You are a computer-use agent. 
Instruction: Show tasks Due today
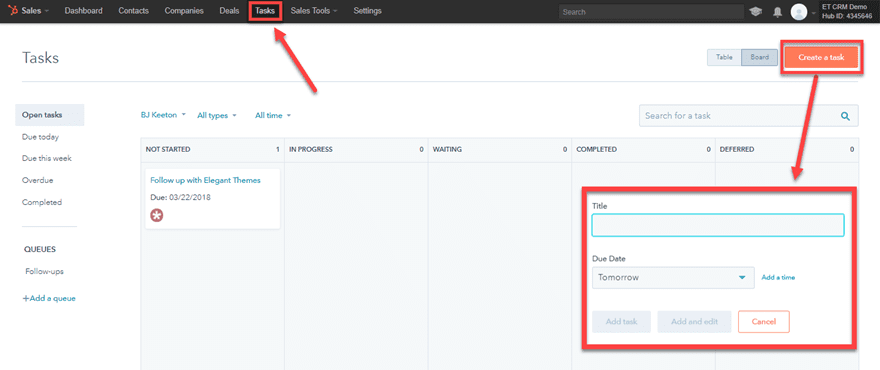pos(40,137)
